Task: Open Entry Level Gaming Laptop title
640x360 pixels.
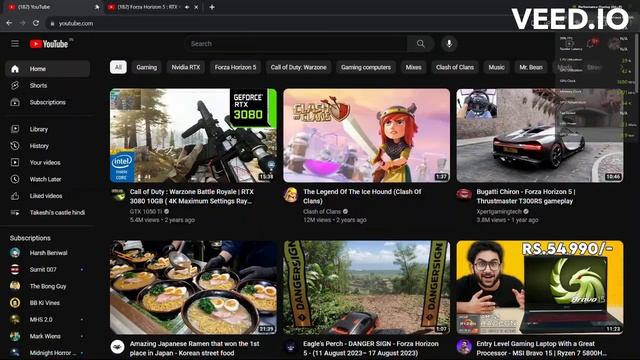Action: tap(541, 348)
